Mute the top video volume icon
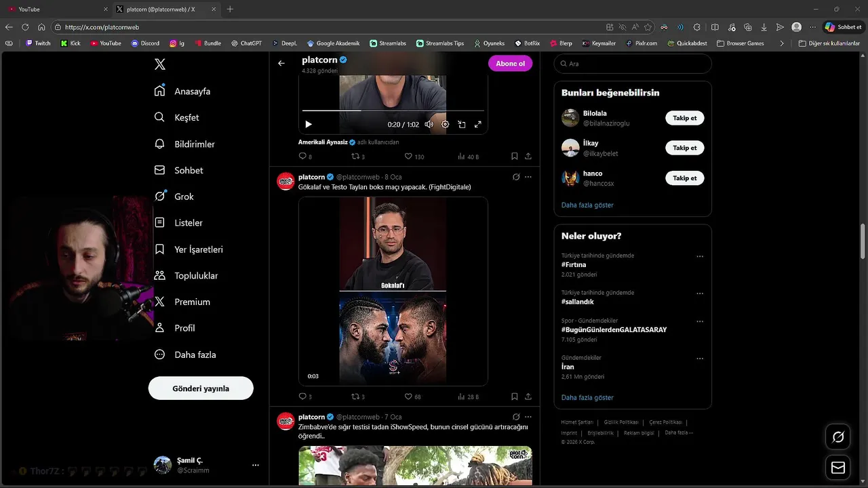This screenshot has width=868, height=488. pyautogui.click(x=429, y=124)
